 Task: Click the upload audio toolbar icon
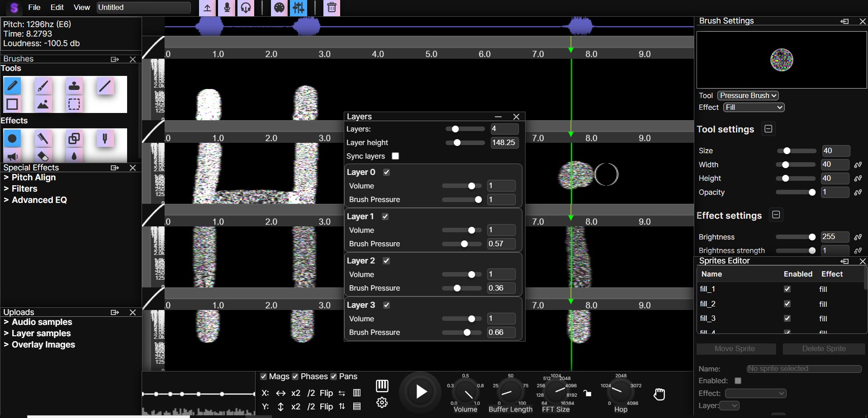tap(207, 8)
